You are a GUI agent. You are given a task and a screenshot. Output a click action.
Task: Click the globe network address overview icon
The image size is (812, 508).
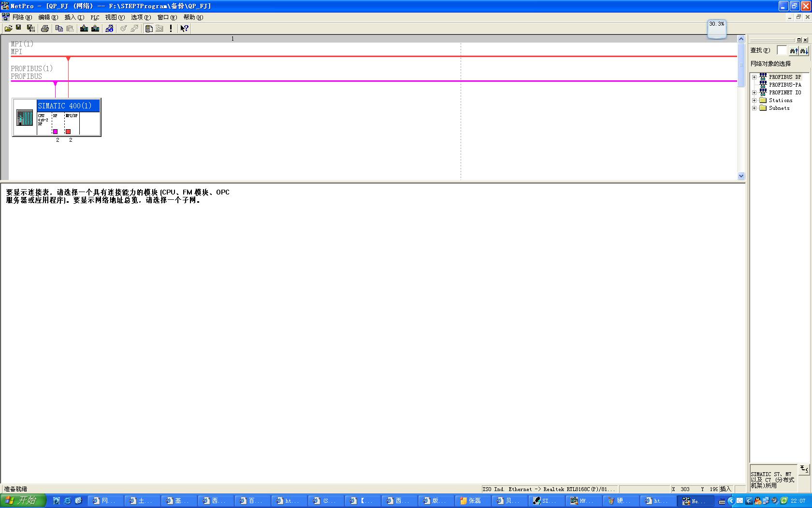[x=109, y=29]
